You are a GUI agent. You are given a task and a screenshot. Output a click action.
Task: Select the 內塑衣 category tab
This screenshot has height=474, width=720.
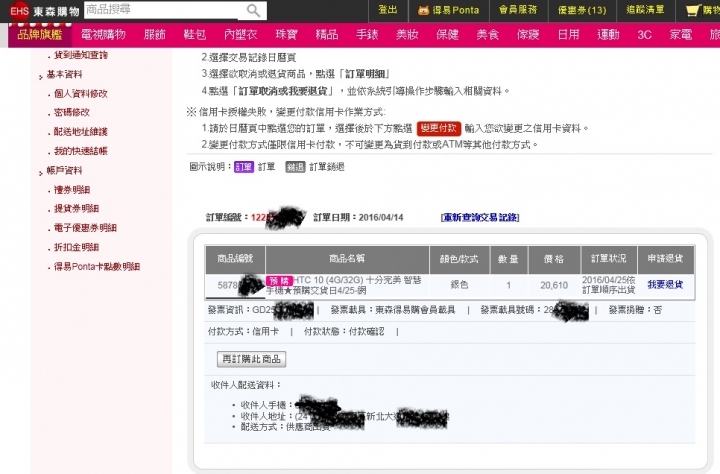[241, 34]
